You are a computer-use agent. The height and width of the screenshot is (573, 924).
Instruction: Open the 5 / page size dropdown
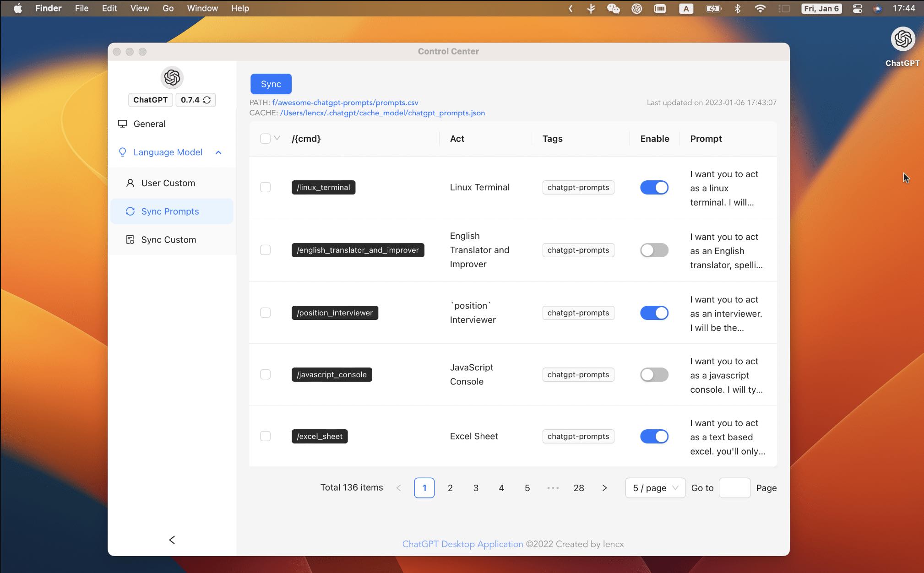pos(655,488)
